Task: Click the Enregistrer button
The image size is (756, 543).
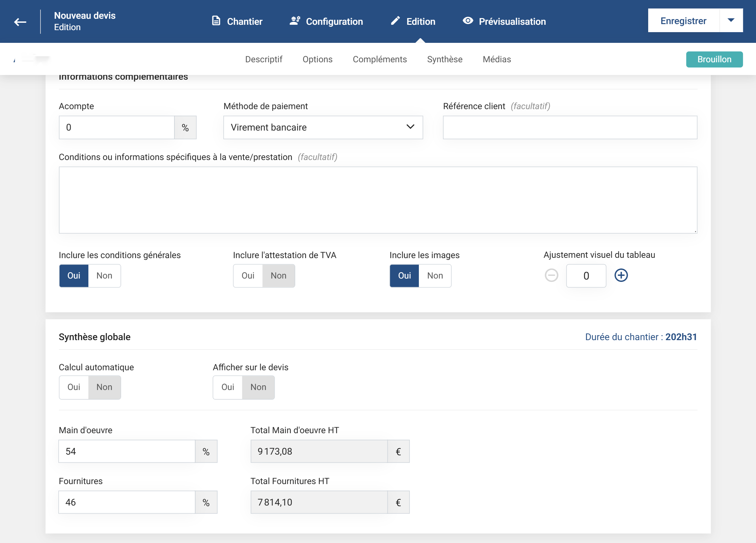Action: coord(683,20)
